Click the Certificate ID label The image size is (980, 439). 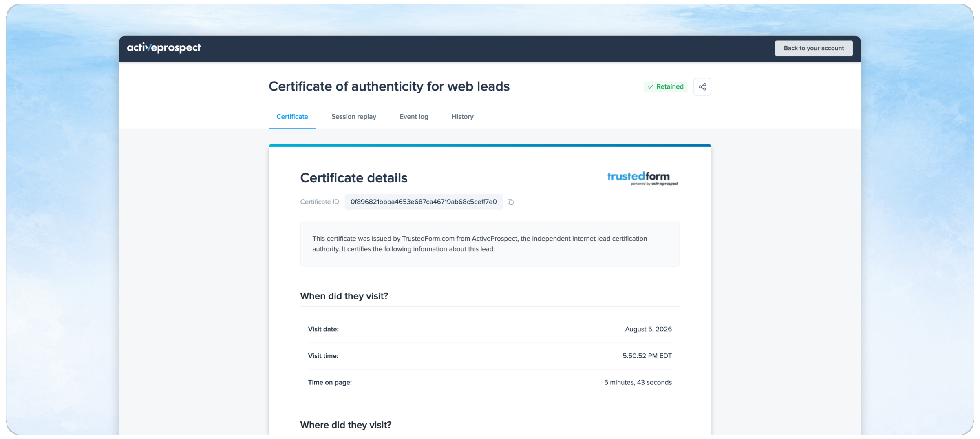(x=320, y=202)
